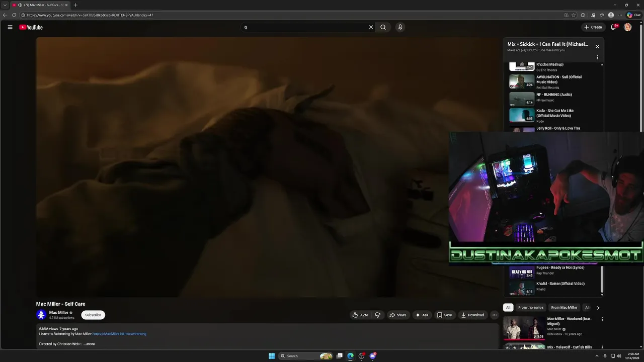Open the Create upload menu
644x362 pixels.
(593, 27)
